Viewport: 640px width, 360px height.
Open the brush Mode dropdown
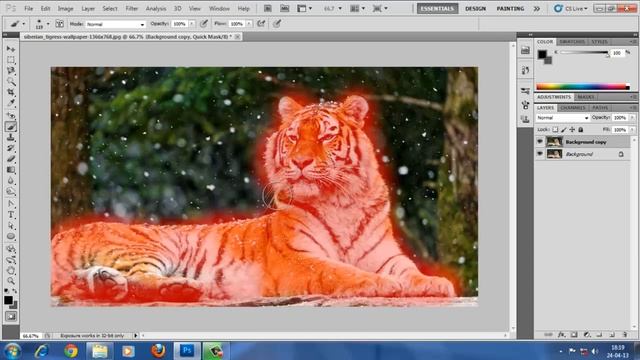(x=116, y=24)
